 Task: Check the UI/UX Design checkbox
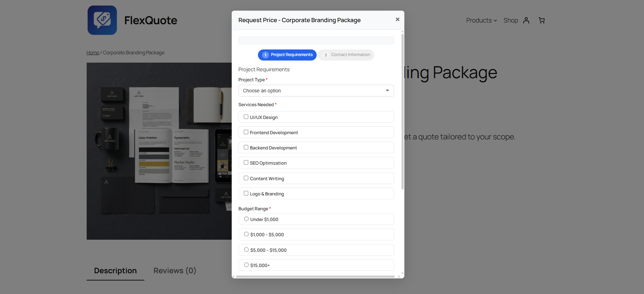(246, 117)
